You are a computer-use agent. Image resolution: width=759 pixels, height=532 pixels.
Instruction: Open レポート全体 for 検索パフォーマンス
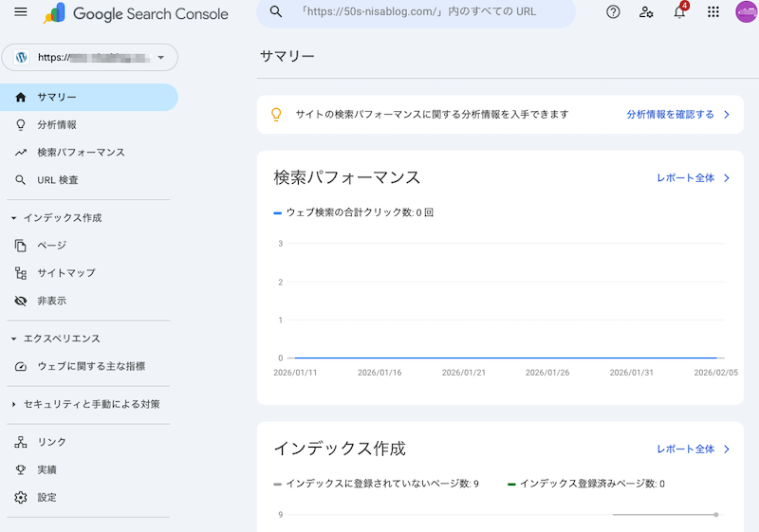pos(693,178)
